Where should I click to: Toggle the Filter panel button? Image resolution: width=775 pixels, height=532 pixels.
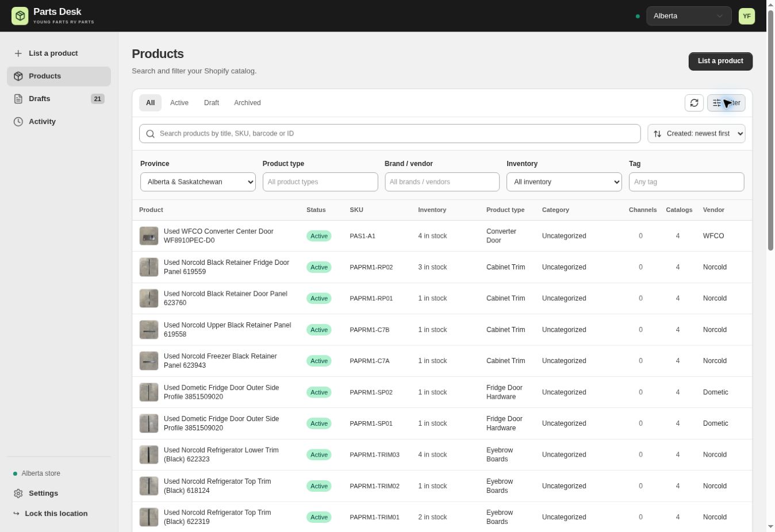click(x=726, y=103)
